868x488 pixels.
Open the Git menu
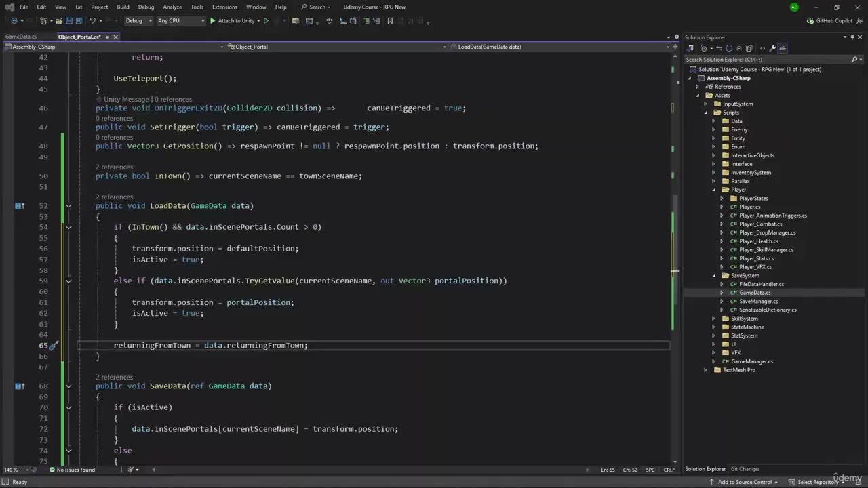tap(79, 7)
